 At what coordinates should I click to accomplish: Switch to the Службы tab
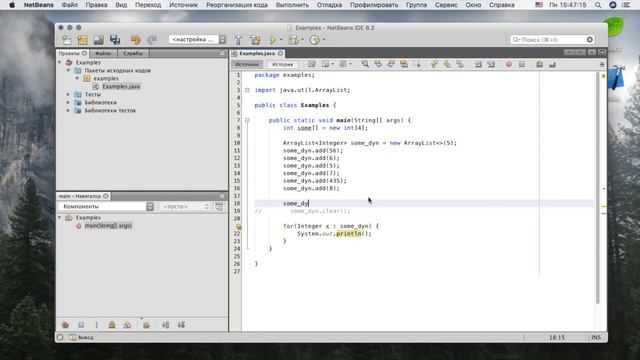click(x=133, y=53)
